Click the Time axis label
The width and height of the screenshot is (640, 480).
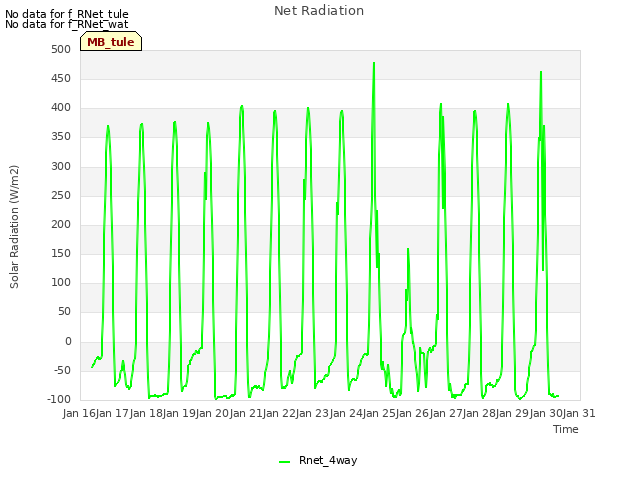pyautogui.click(x=566, y=429)
